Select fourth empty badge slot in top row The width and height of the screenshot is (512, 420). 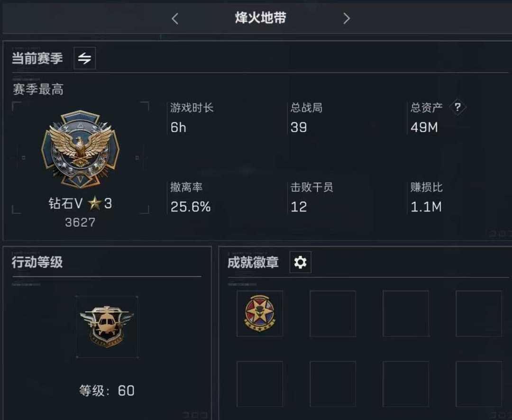point(479,313)
